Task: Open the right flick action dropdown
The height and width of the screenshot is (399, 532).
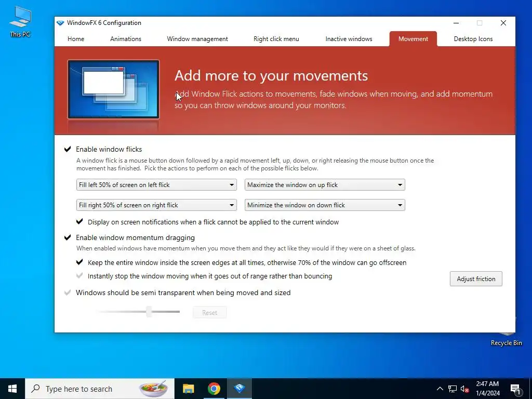Action: [156, 205]
